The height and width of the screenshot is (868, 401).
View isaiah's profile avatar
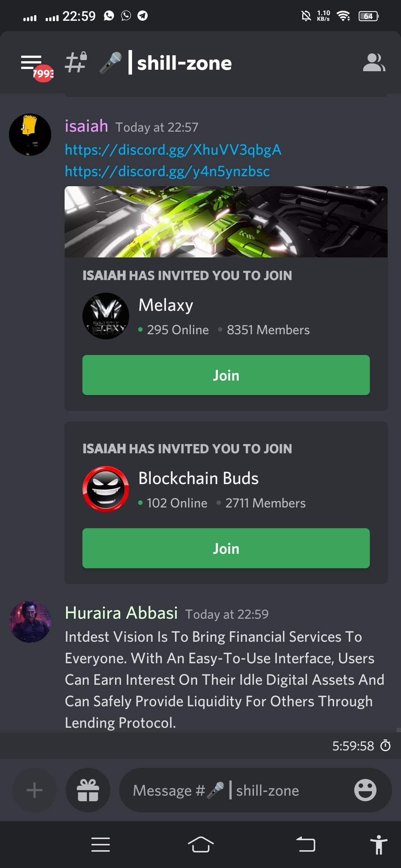point(30,135)
